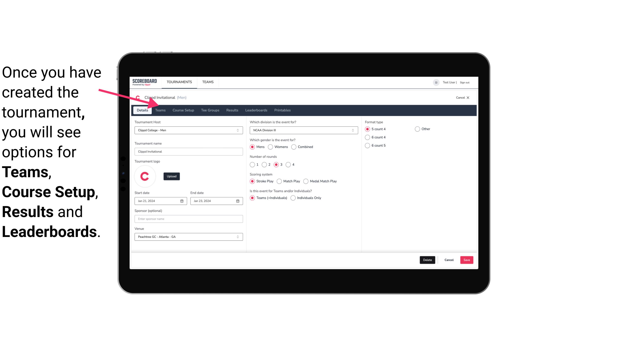
Task: Click the Upload tournament logo button
Action: click(x=172, y=176)
